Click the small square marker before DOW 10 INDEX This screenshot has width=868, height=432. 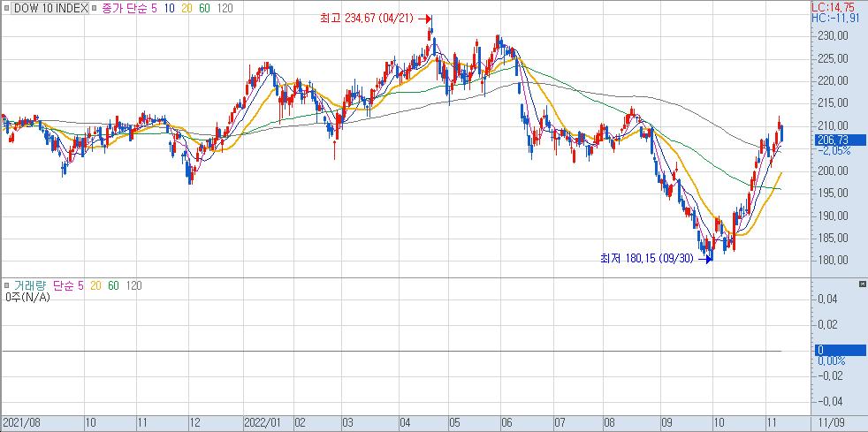coord(6,8)
